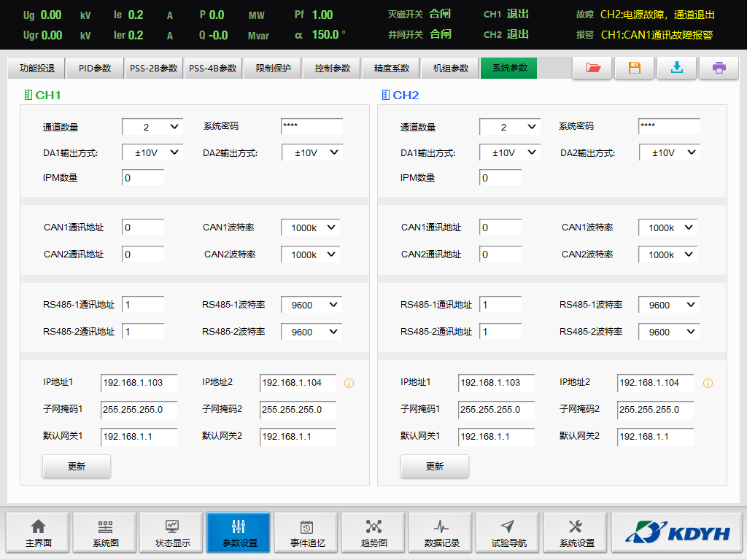Switch to the 限制保护 tab
The height and width of the screenshot is (560, 747).
click(273, 69)
